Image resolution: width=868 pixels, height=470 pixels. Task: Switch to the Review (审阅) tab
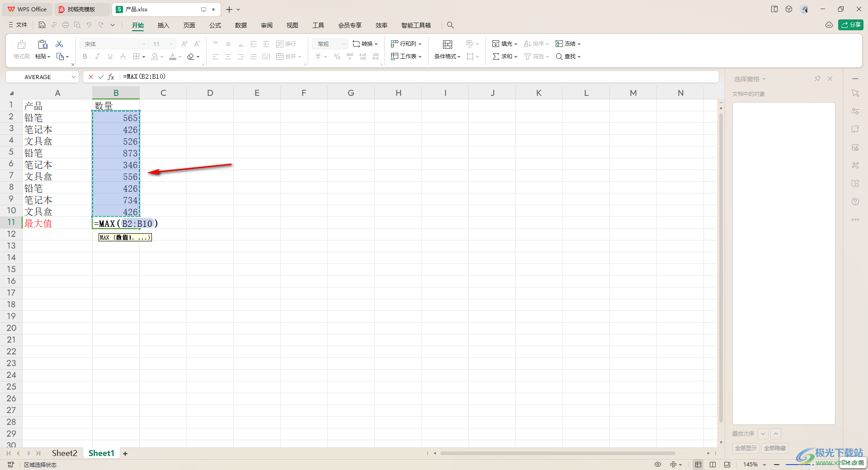267,25
